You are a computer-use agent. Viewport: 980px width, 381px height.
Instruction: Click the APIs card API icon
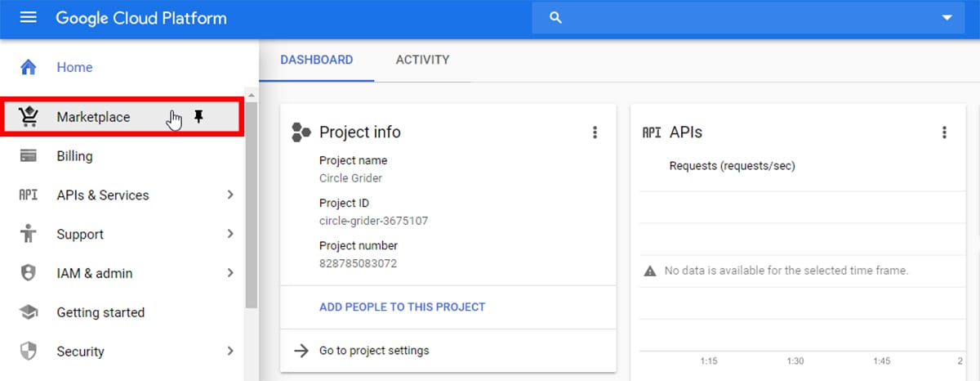[x=652, y=132]
